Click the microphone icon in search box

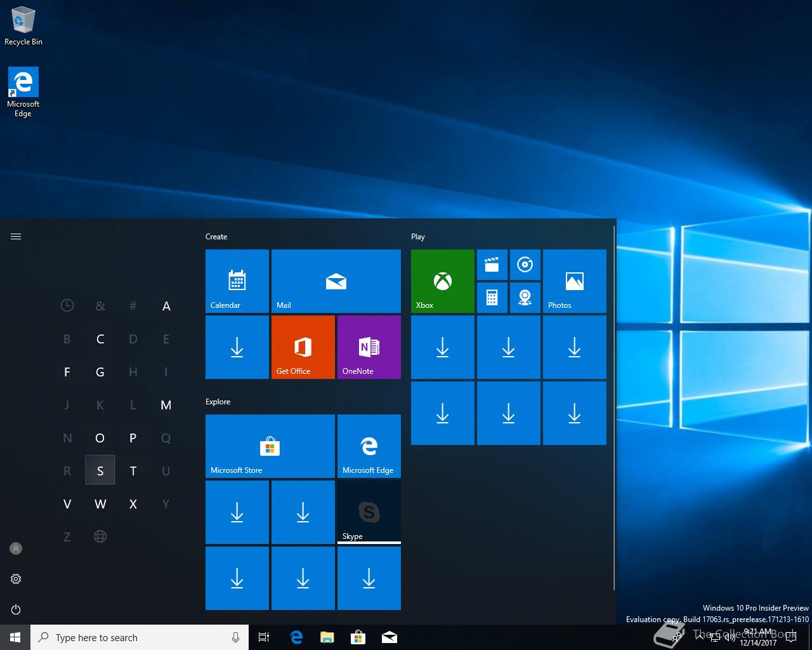(x=236, y=637)
